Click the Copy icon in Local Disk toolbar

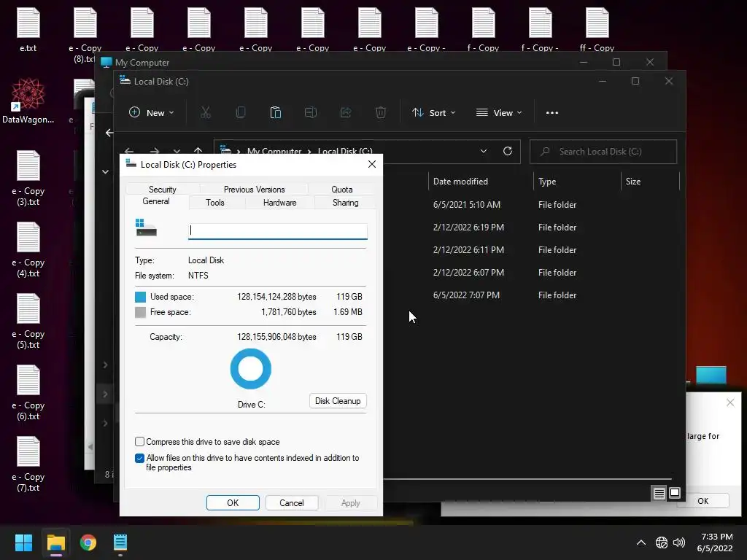pyautogui.click(x=241, y=112)
